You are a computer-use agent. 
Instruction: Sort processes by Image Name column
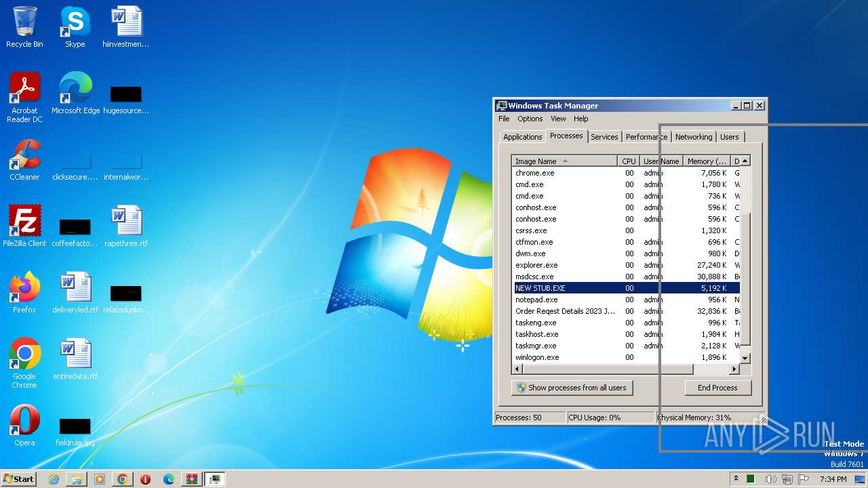click(x=564, y=161)
